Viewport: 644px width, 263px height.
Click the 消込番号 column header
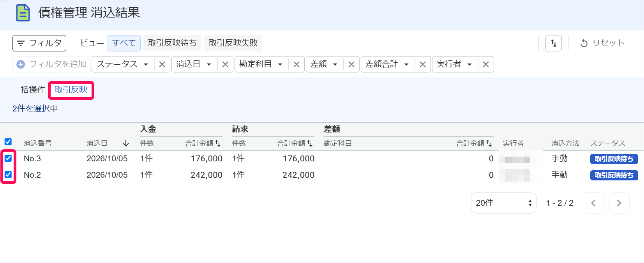[x=37, y=143]
